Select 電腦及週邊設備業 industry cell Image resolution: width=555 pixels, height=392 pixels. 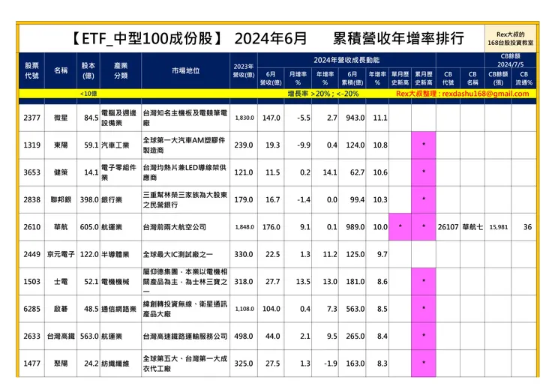point(120,118)
